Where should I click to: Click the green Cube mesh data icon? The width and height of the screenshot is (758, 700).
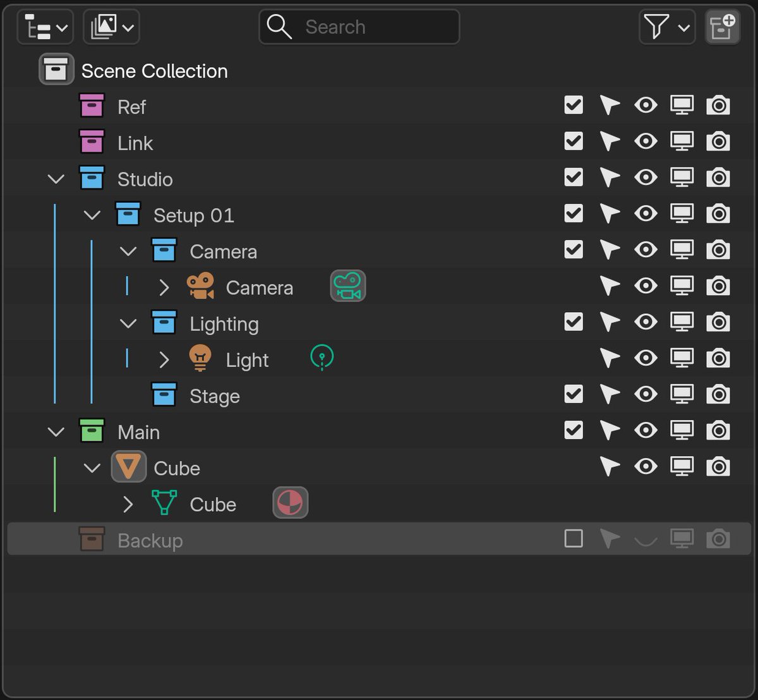click(164, 503)
